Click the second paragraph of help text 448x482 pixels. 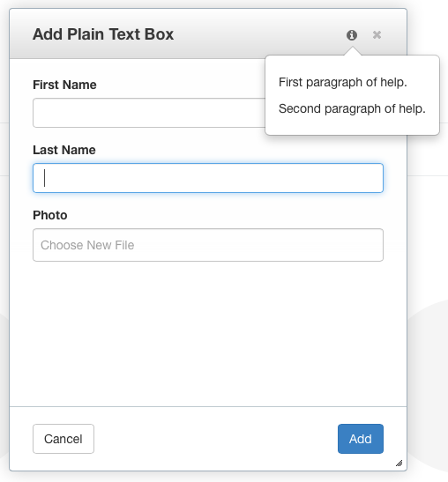pos(352,108)
